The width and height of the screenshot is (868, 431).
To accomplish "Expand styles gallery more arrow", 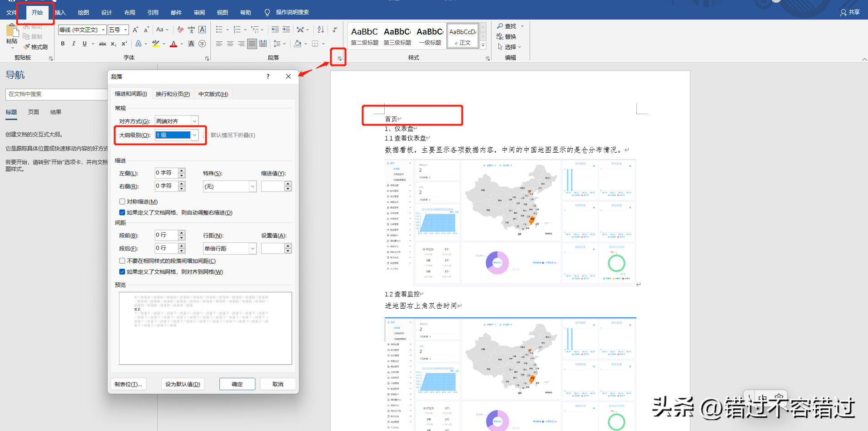I will point(483,45).
